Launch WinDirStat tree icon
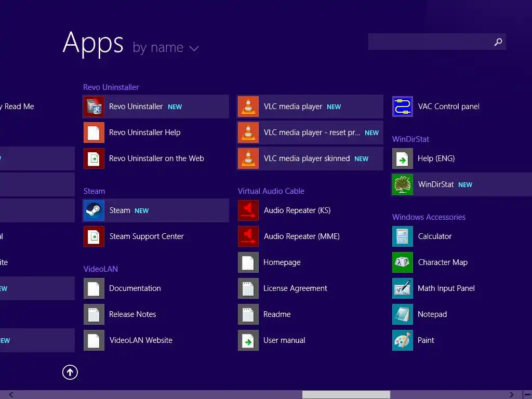532x399 pixels. coord(403,184)
